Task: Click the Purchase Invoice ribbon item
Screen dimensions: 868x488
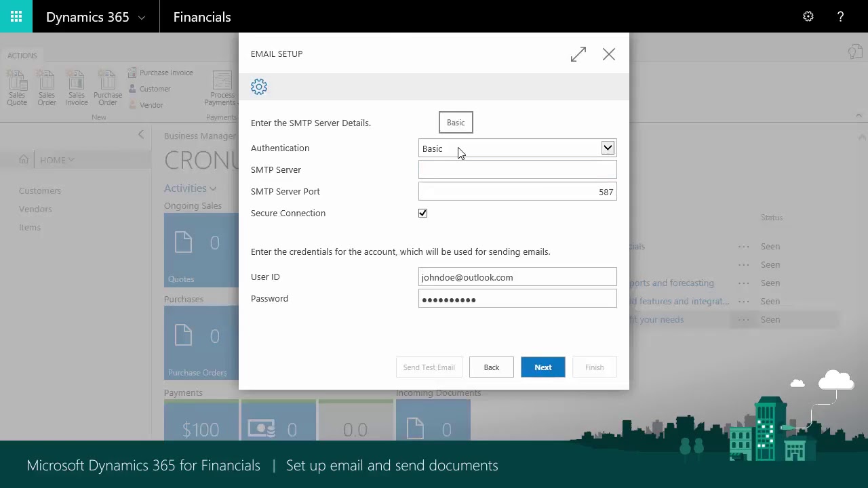Action: (160, 73)
